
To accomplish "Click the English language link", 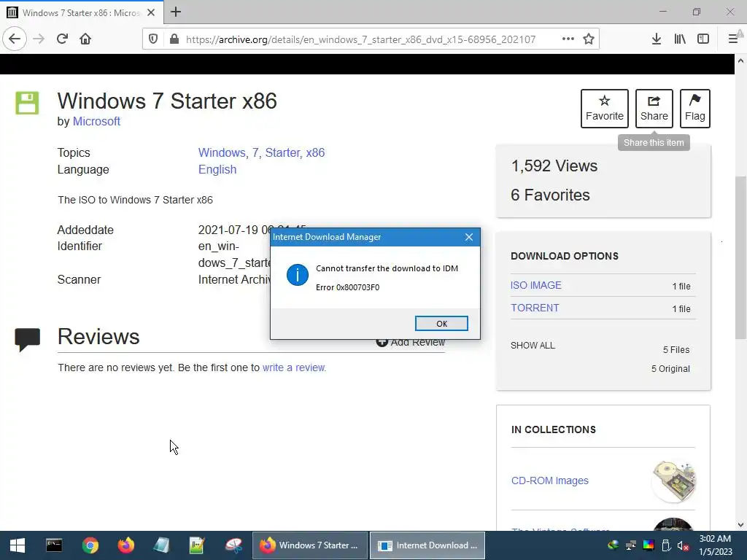I will [x=217, y=169].
